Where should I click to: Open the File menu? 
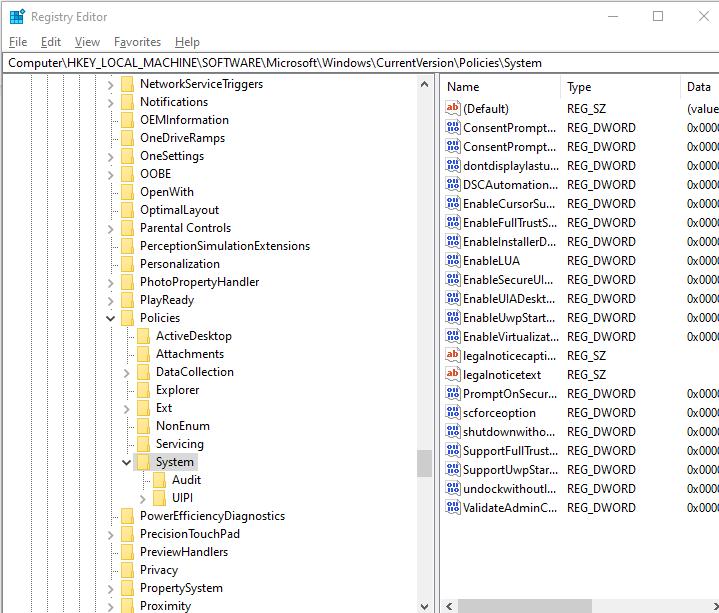pyautogui.click(x=18, y=42)
